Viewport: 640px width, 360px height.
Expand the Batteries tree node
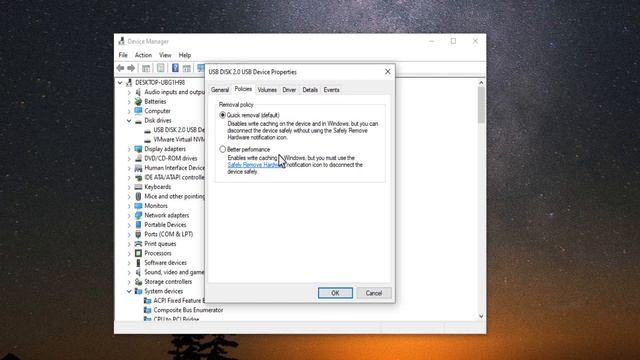coord(129,102)
